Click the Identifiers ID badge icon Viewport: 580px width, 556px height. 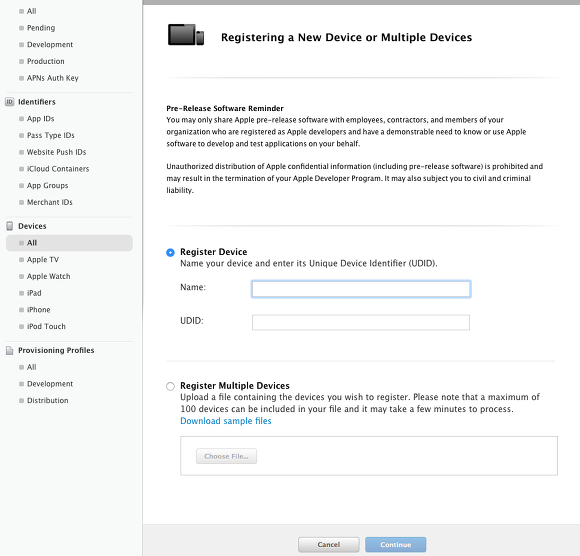pyautogui.click(x=10, y=102)
